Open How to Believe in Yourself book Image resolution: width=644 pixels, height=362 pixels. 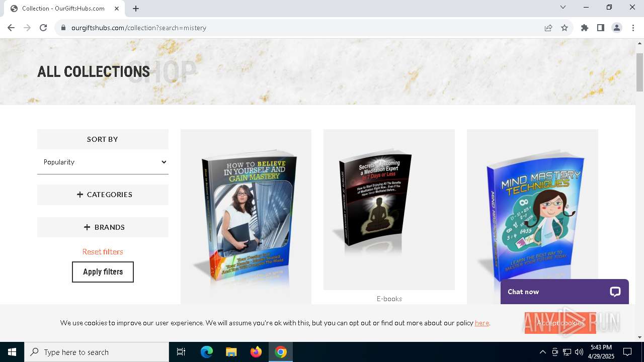[x=246, y=216]
